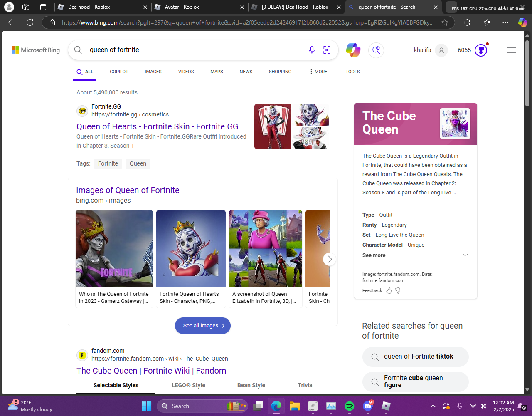Open khalifa account avatar

[441, 50]
